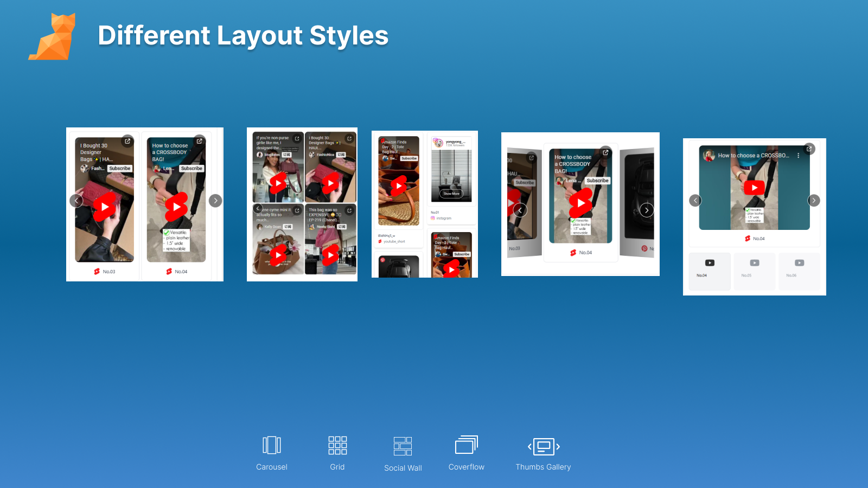Click the Pinterest icon on the car card
Screen dimensions: 868x488
coord(382,259)
